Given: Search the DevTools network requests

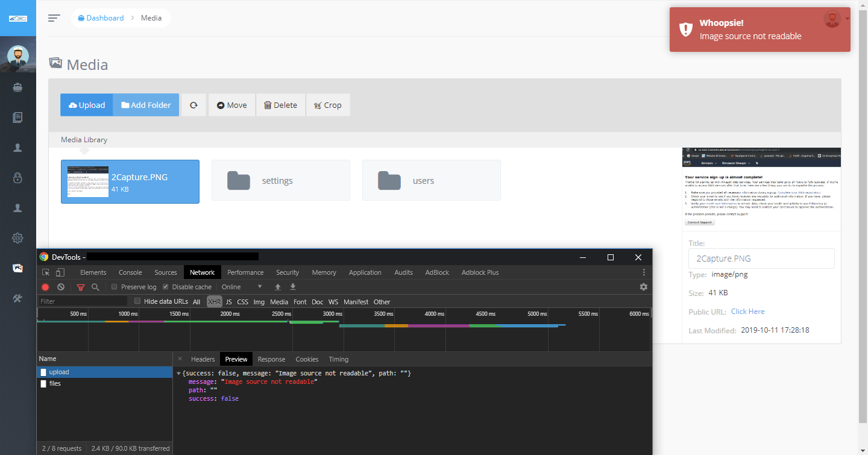Looking at the screenshot, I should pos(95,287).
